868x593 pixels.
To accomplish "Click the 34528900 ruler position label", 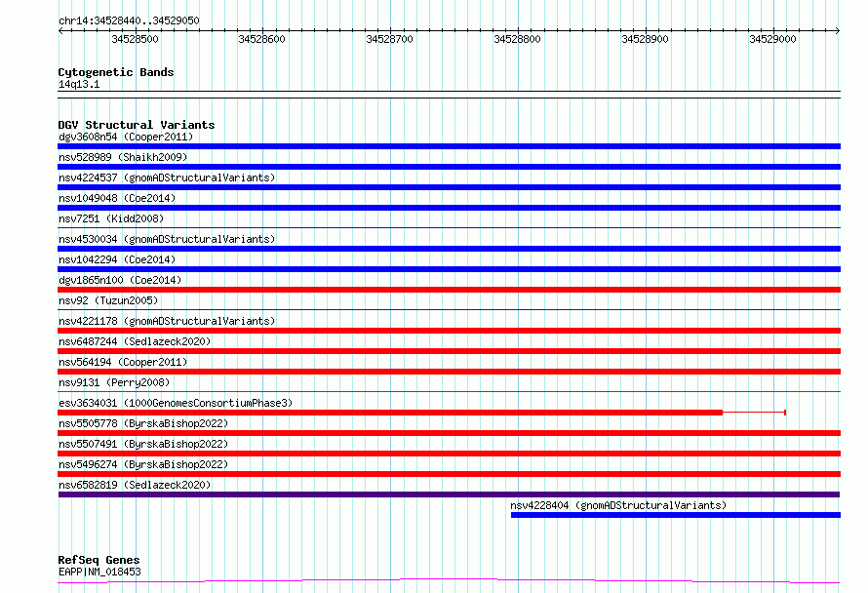I will (645, 39).
